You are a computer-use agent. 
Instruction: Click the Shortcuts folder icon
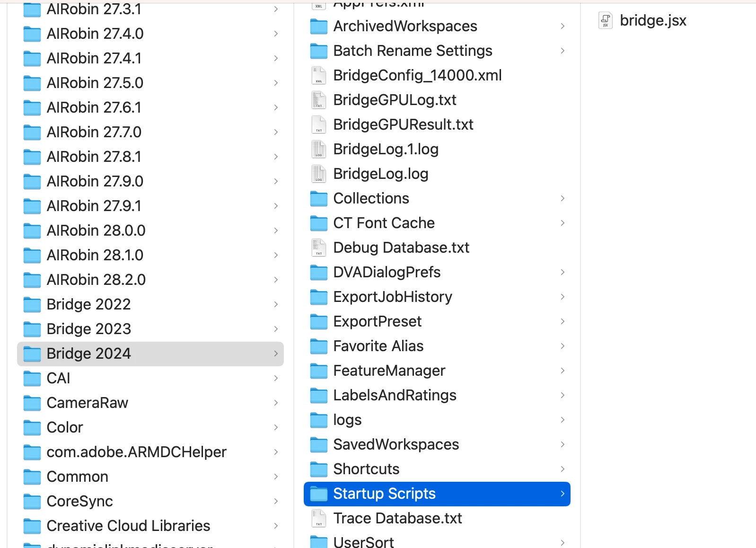pos(318,469)
